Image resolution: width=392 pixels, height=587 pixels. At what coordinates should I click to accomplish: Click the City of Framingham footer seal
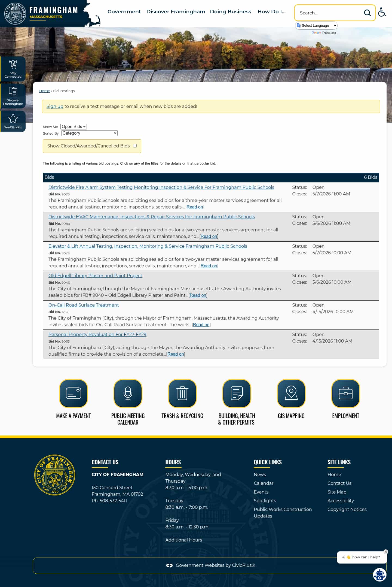(55, 475)
